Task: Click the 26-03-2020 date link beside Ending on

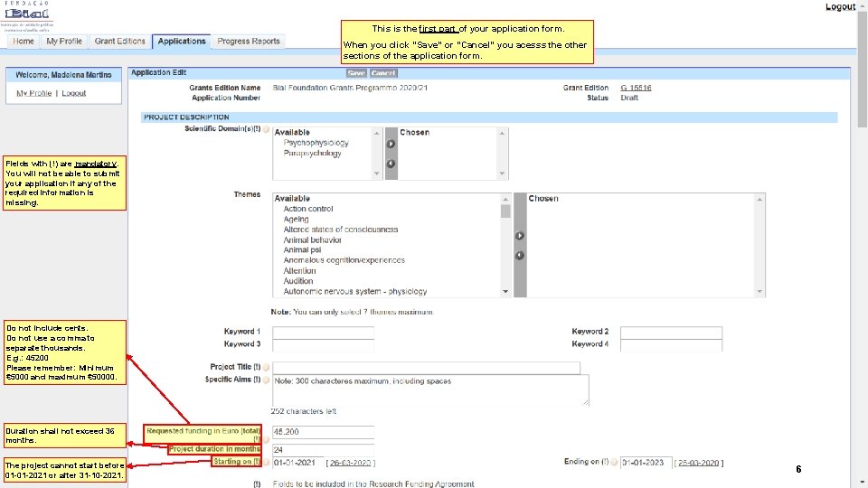Action: tap(699, 463)
